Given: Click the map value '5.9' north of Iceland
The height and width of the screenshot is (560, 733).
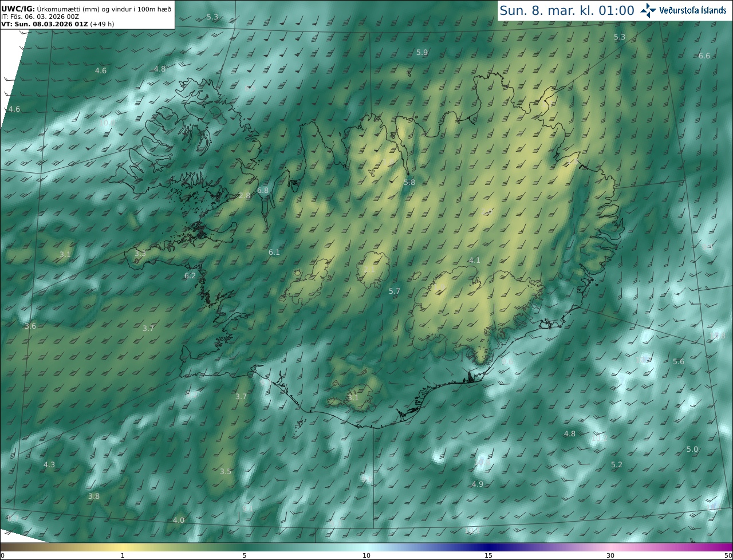Looking at the screenshot, I should pos(422,53).
